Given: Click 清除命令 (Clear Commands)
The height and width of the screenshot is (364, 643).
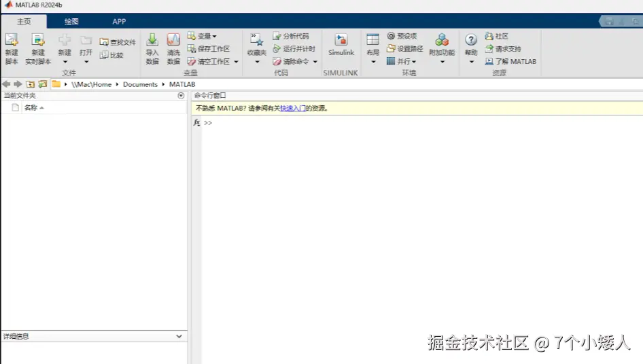Looking at the screenshot, I should click(291, 62).
